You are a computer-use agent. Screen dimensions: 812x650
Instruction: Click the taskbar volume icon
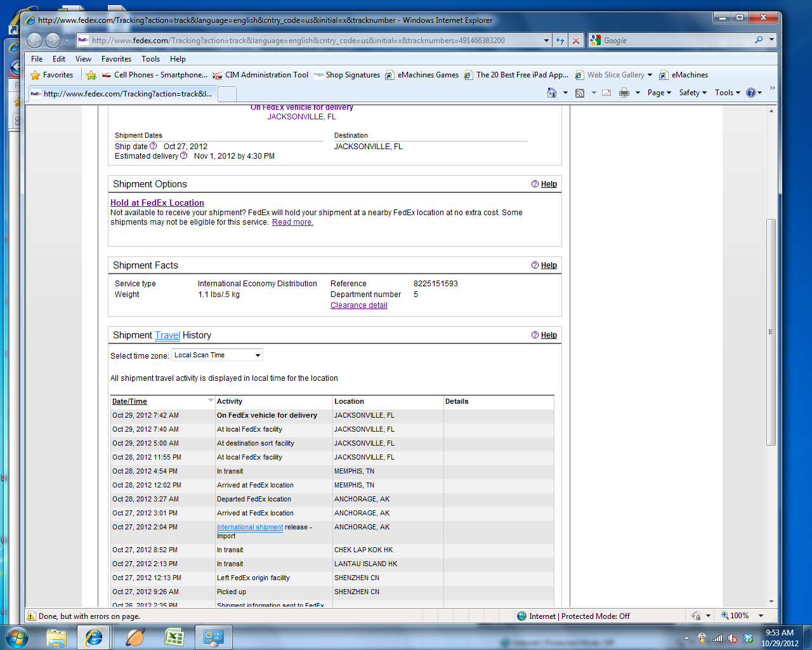pyautogui.click(x=733, y=638)
